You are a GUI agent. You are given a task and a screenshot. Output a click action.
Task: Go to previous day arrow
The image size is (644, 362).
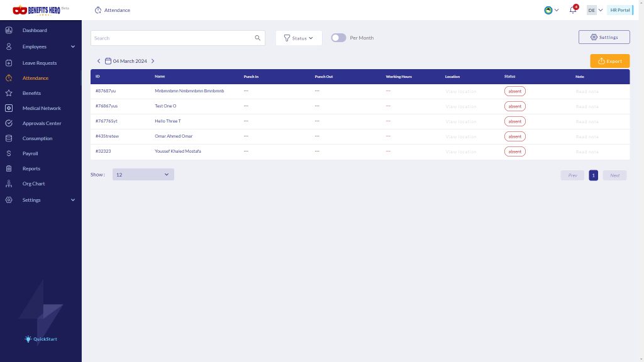[99, 61]
